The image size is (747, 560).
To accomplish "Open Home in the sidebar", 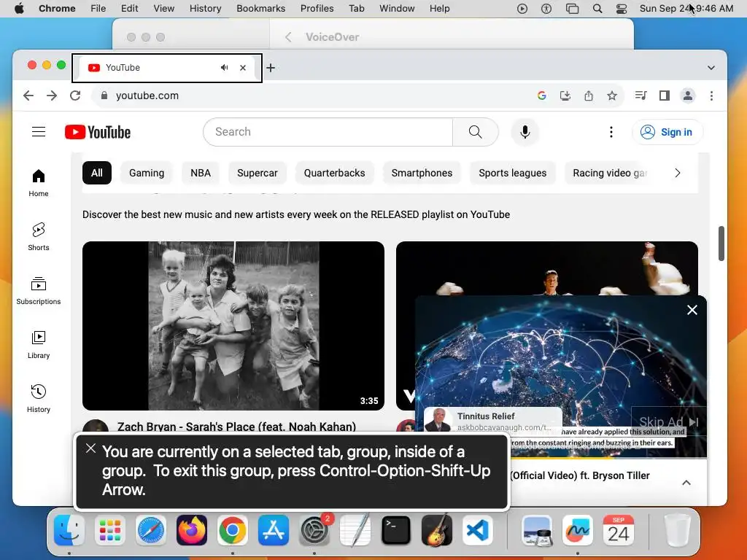I will pyautogui.click(x=39, y=183).
